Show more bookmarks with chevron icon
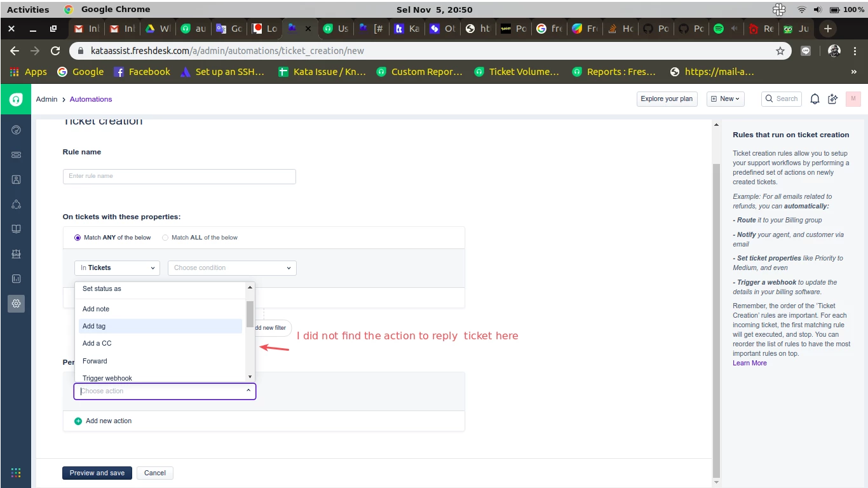868x488 pixels. coord(853,72)
